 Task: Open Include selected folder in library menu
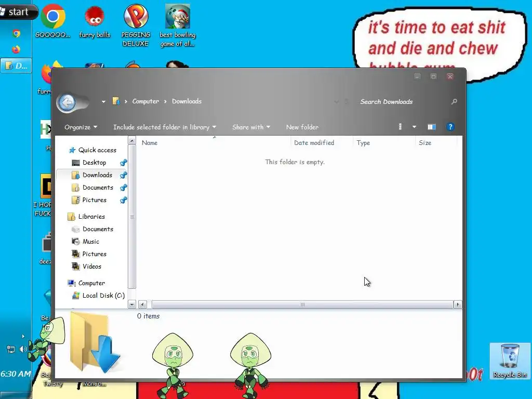pos(165,127)
